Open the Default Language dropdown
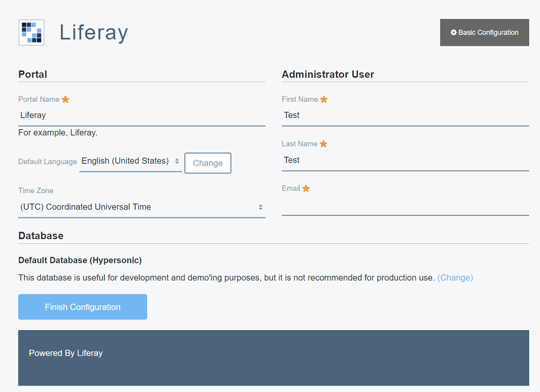This screenshot has height=392, width=540. [x=130, y=161]
